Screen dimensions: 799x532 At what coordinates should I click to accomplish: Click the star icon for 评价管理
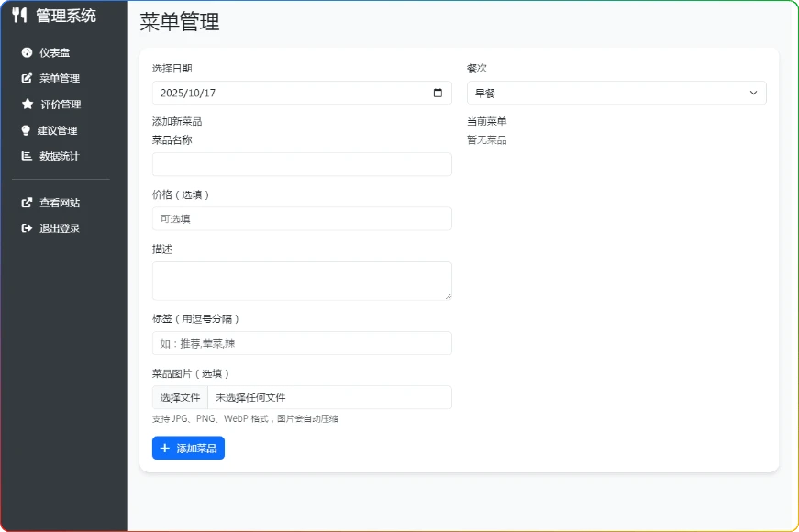27,104
